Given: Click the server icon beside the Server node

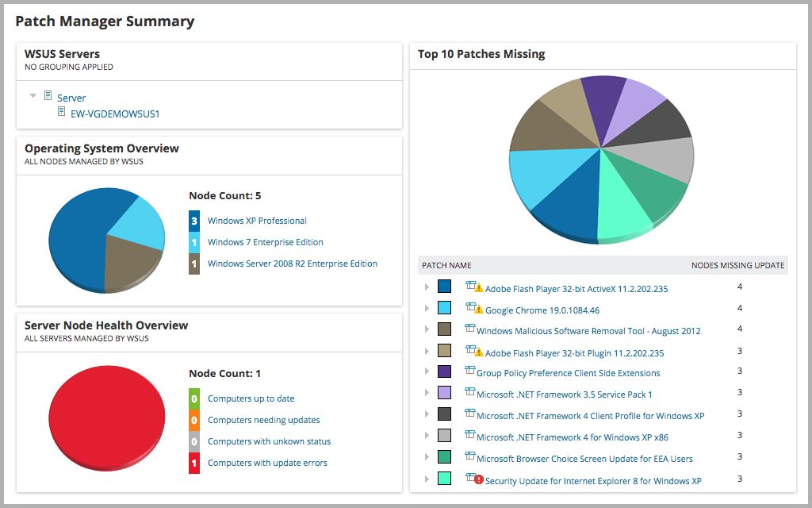Looking at the screenshot, I should coord(49,98).
